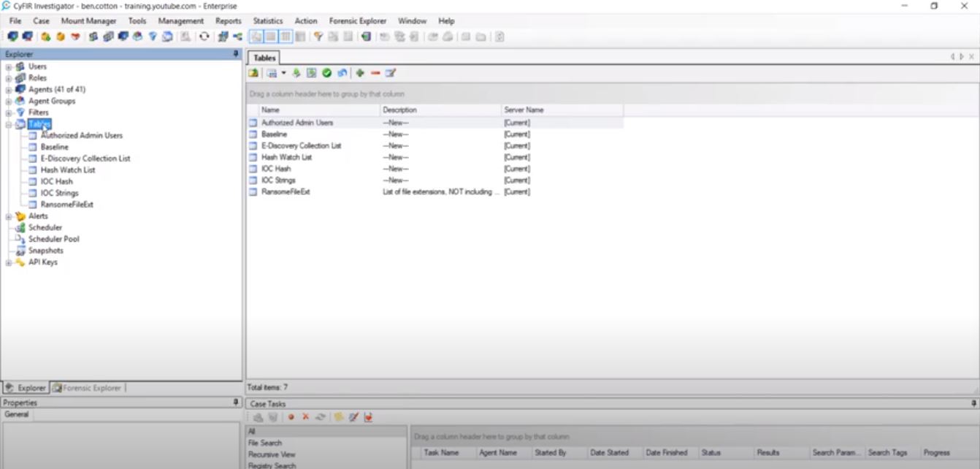Select the IOC Strings row in Tables grid
Screen dimensions: 980x469
point(435,180)
